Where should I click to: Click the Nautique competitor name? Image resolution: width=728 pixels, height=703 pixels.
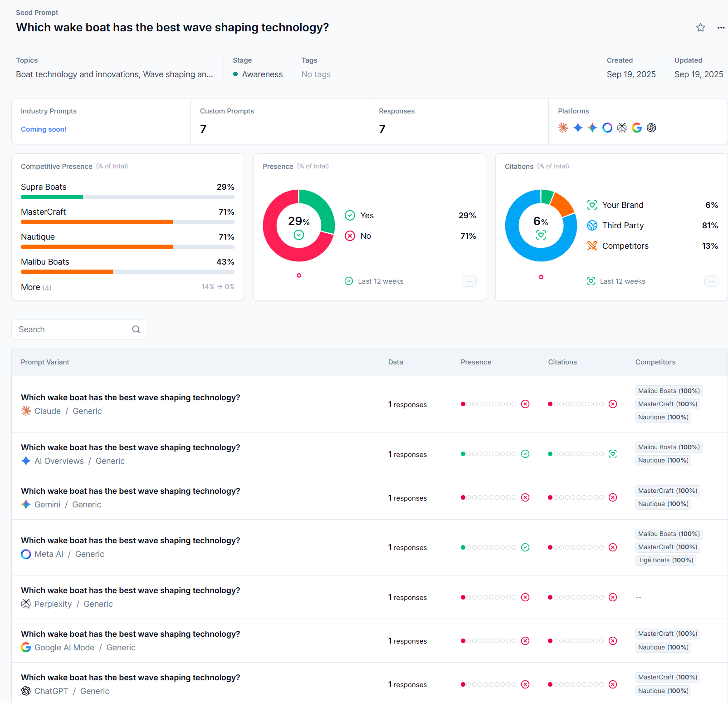38,236
